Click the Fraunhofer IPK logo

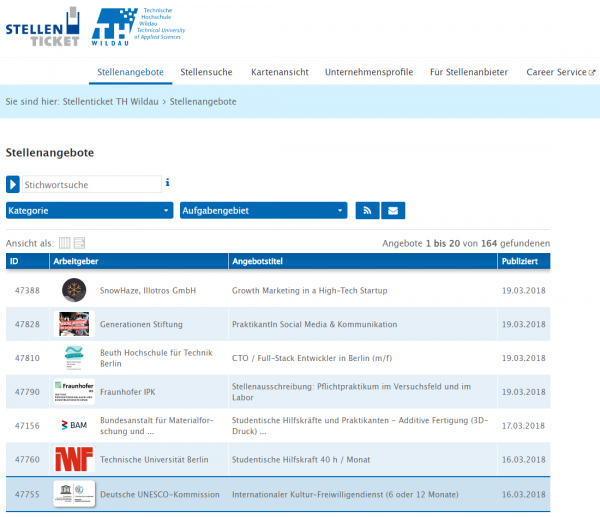pyautogui.click(x=74, y=391)
